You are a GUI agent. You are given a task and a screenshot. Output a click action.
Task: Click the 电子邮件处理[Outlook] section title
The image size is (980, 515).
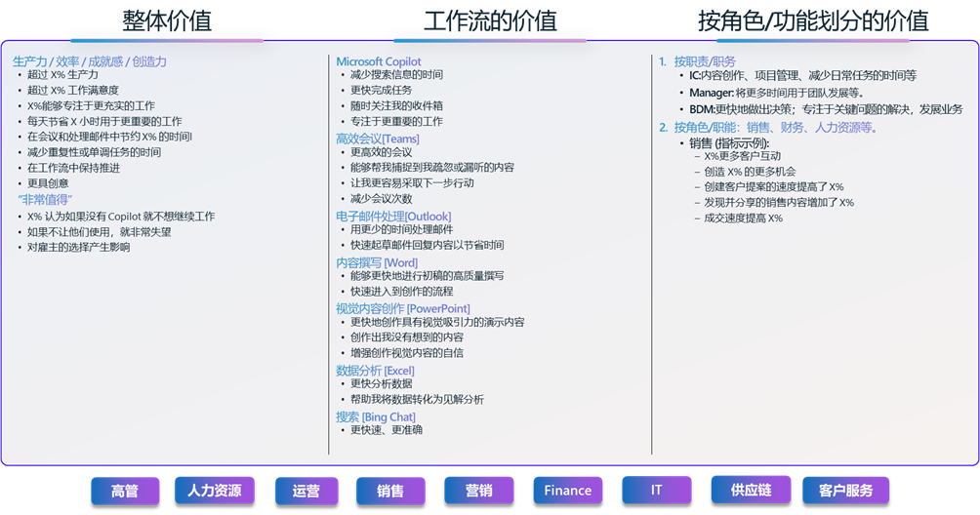tap(393, 216)
